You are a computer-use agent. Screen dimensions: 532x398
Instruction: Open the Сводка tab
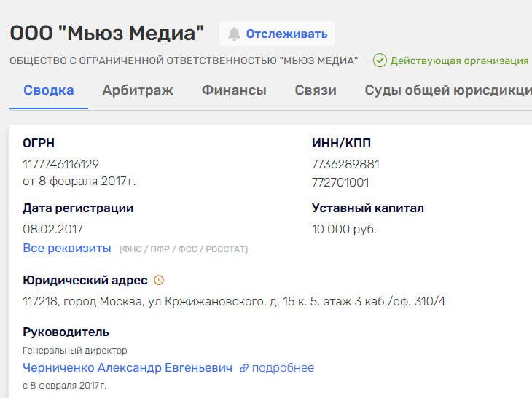[49, 90]
